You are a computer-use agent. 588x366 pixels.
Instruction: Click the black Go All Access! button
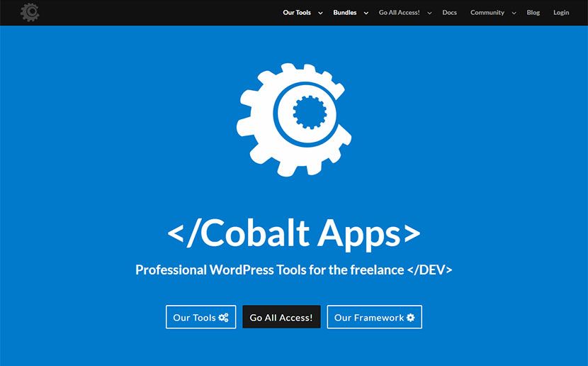(x=281, y=317)
